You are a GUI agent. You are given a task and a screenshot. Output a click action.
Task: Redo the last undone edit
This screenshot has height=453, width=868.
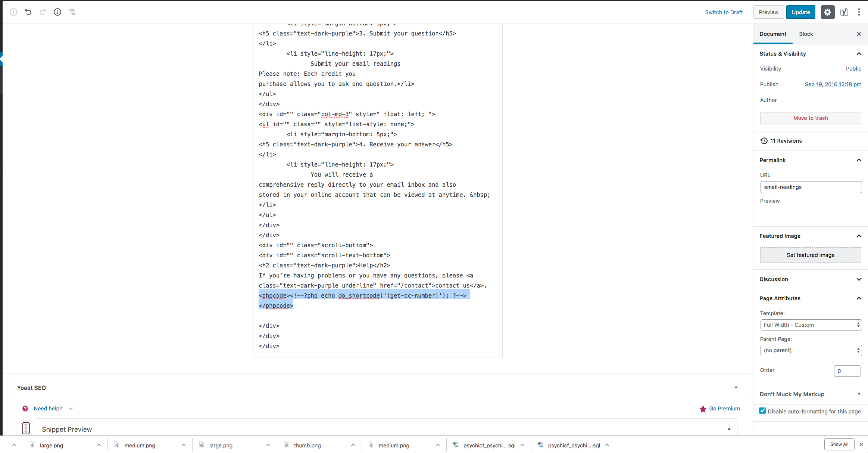(x=43, y=12)
